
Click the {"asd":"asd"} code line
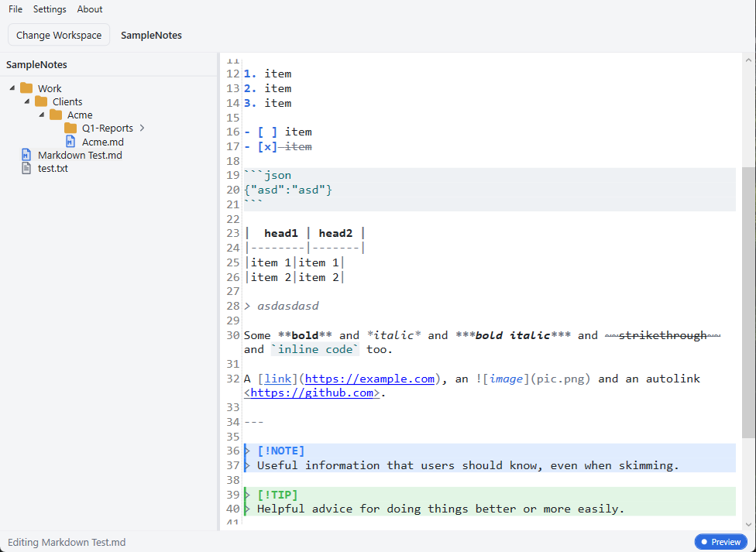288,190
